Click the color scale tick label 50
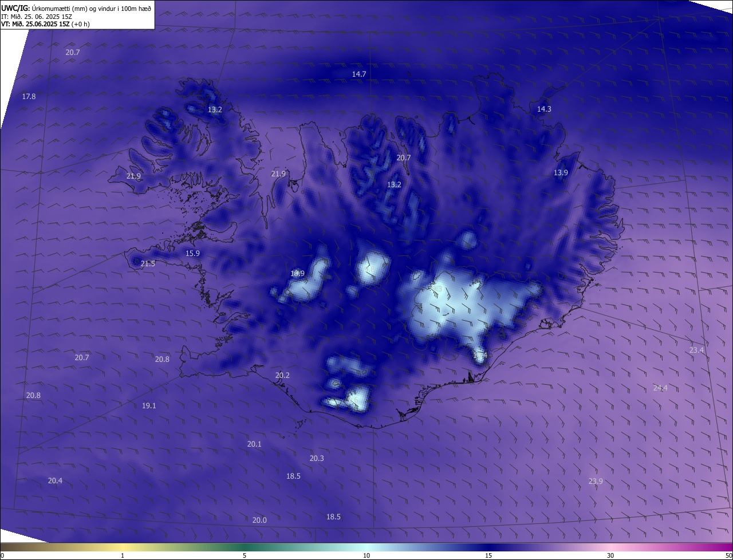 pos(728,555)
